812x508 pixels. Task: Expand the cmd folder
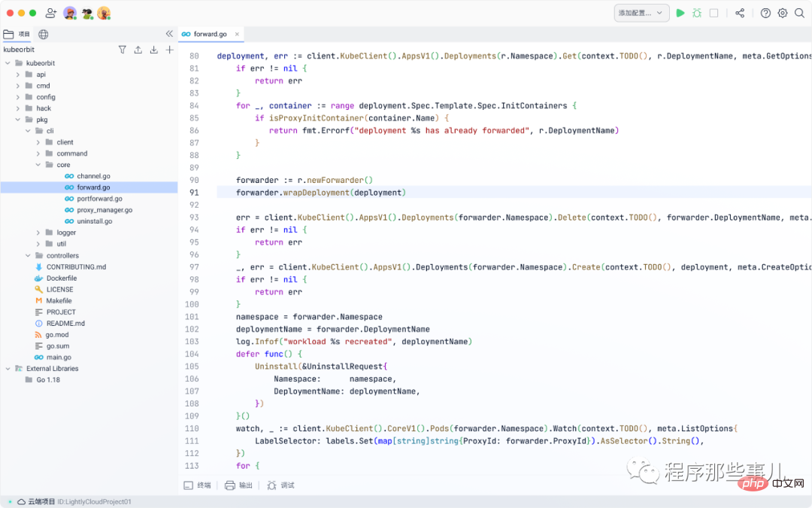[17, 86]
